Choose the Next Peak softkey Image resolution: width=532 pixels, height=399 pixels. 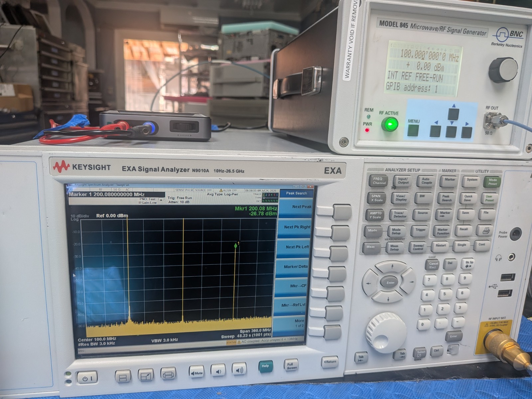295,208
